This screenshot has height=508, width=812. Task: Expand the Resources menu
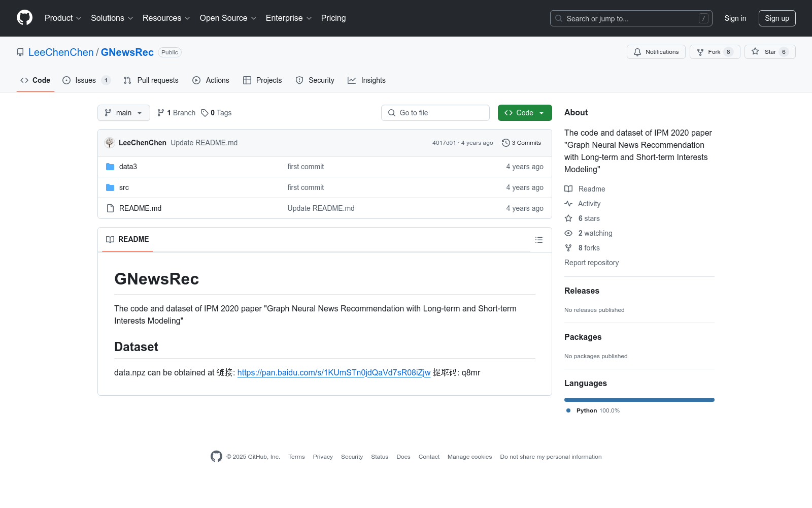click(166, 18)
